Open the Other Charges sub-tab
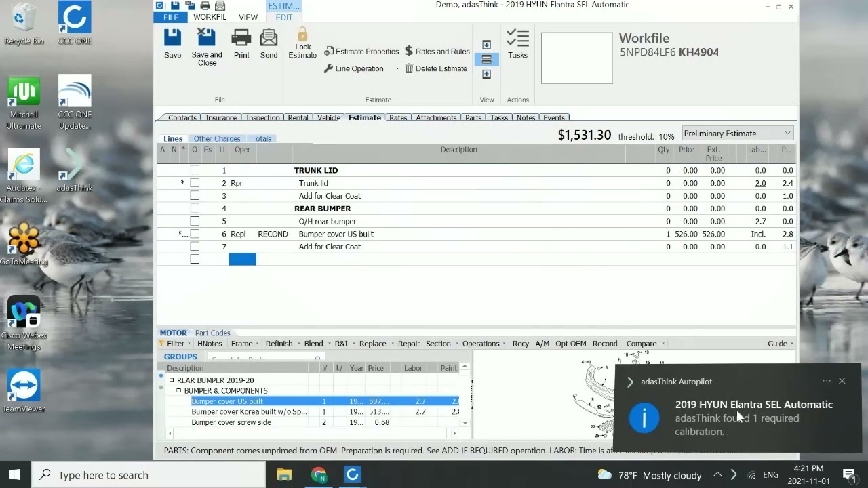868x488 pixels. pos(217,139)
